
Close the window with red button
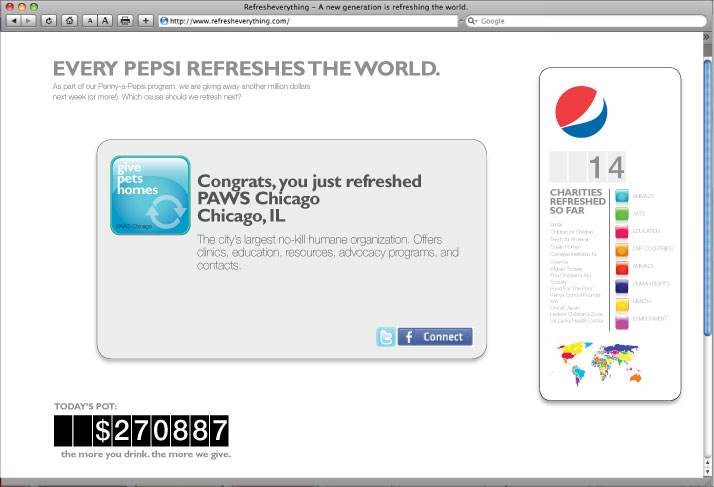pos(10,7)
